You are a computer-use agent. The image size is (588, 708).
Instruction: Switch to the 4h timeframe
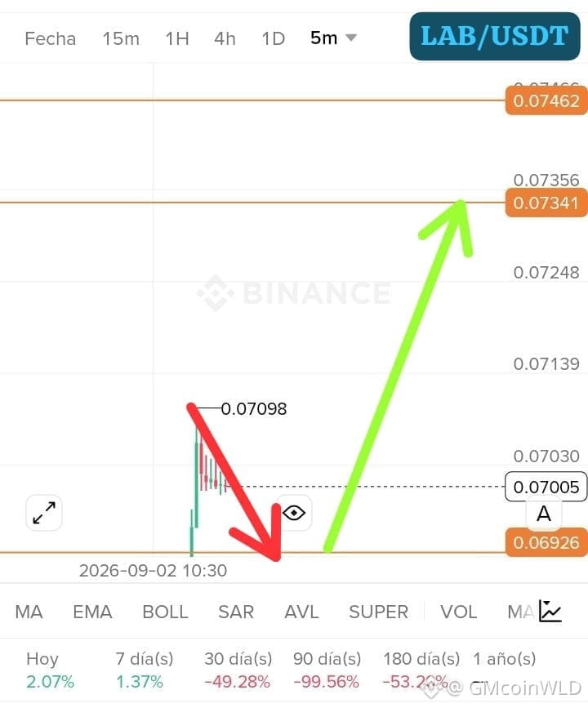pyautogui.click(x=225, y=38)
